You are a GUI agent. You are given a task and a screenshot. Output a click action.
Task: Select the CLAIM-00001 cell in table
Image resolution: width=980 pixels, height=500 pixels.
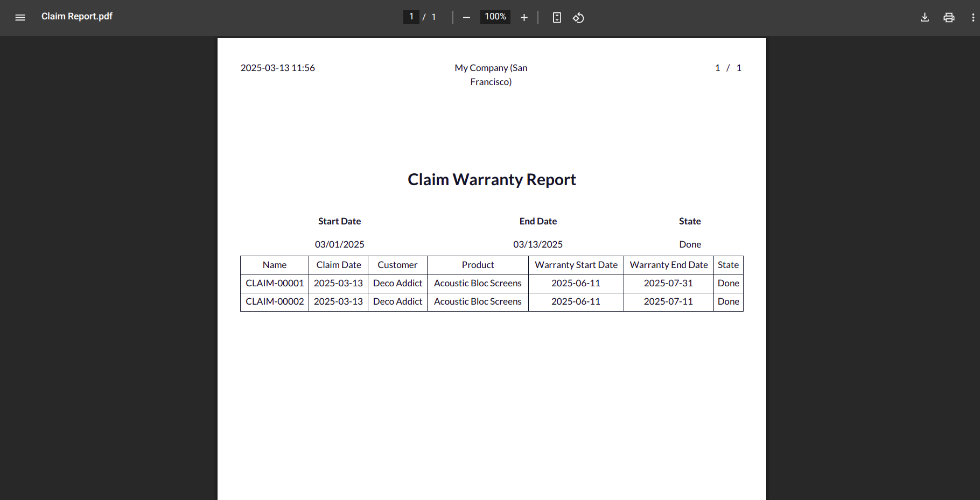(275, 283)
